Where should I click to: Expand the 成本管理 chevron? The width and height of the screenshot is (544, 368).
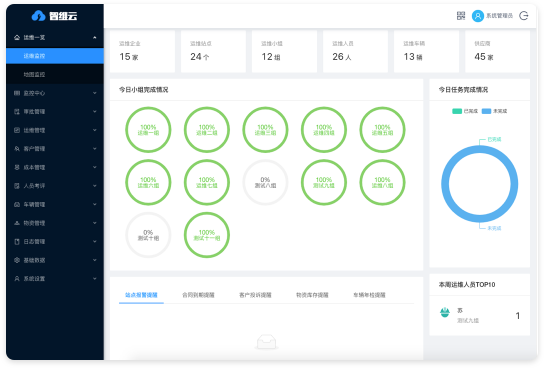point(95,167)
